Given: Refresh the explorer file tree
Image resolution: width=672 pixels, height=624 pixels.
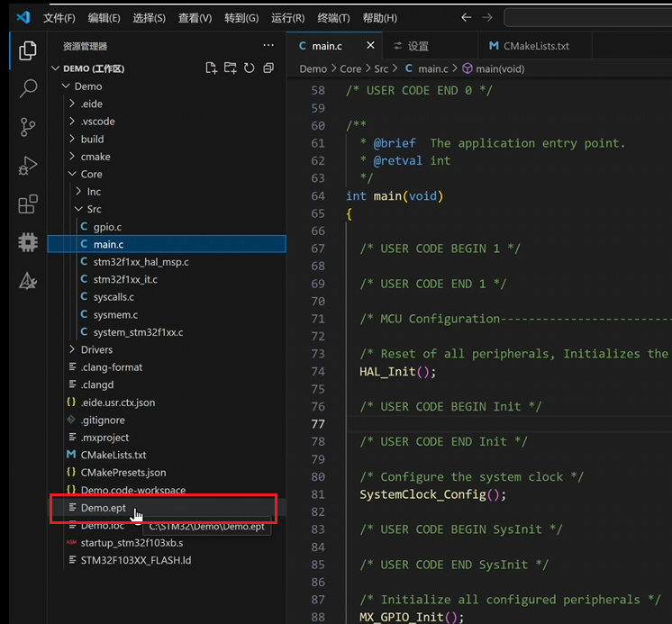Looking at the screenshot, I should (x=249, y=68).
